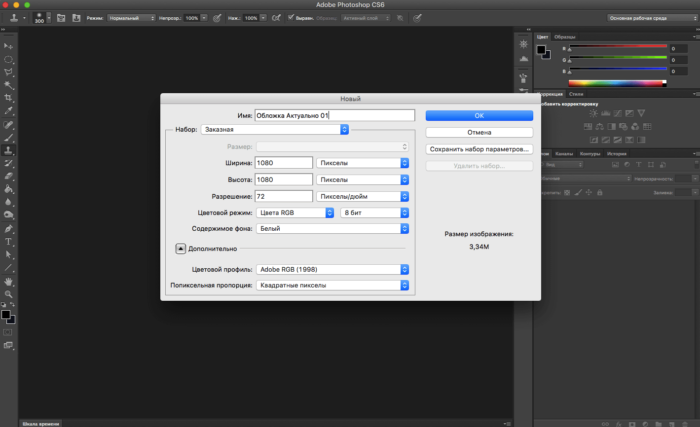The height and width of the screenshot is (427, 700).
Task: Click the Ширина width input field
Action: 284,162
